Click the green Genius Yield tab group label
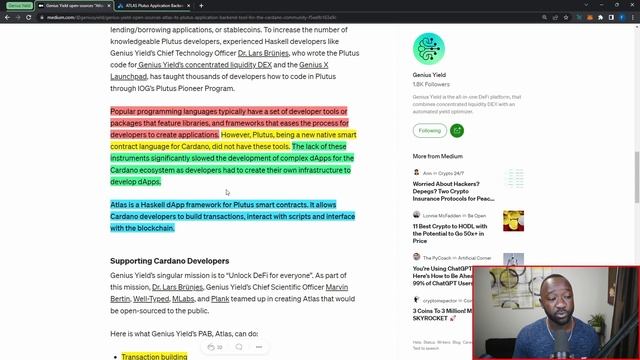 pyautogui.click(x=19, y=6)
